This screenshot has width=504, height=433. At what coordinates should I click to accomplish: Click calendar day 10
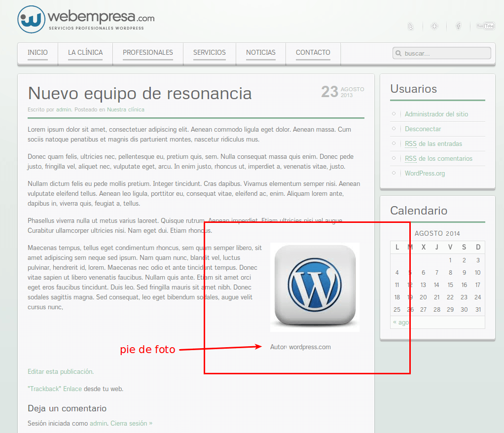click(x=478, y=273)
